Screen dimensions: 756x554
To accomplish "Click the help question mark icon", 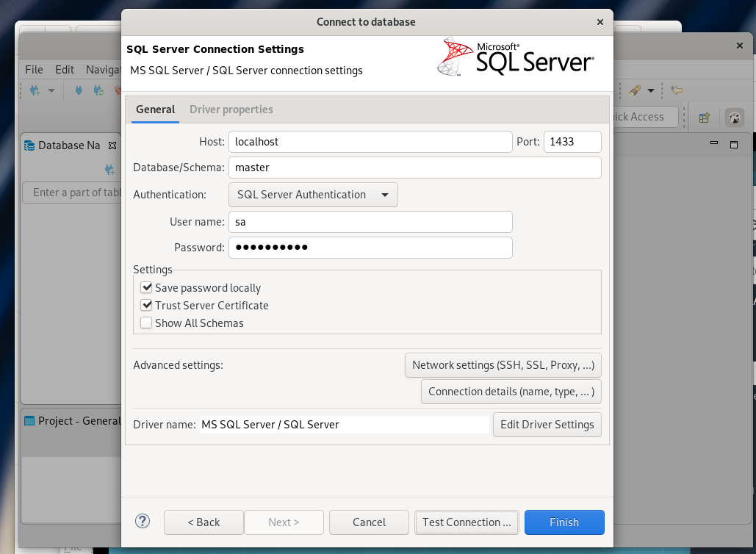I will 143,521.
